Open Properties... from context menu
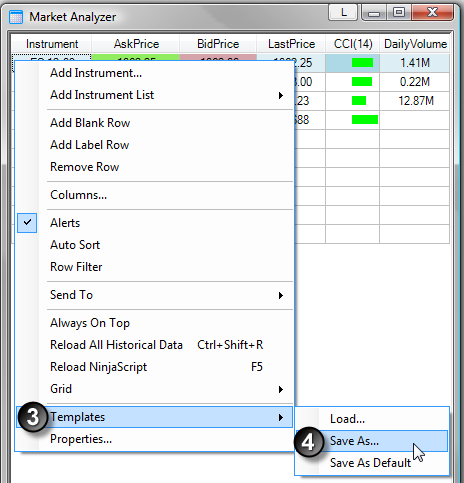The image size is (464, 483). [154, 439]
